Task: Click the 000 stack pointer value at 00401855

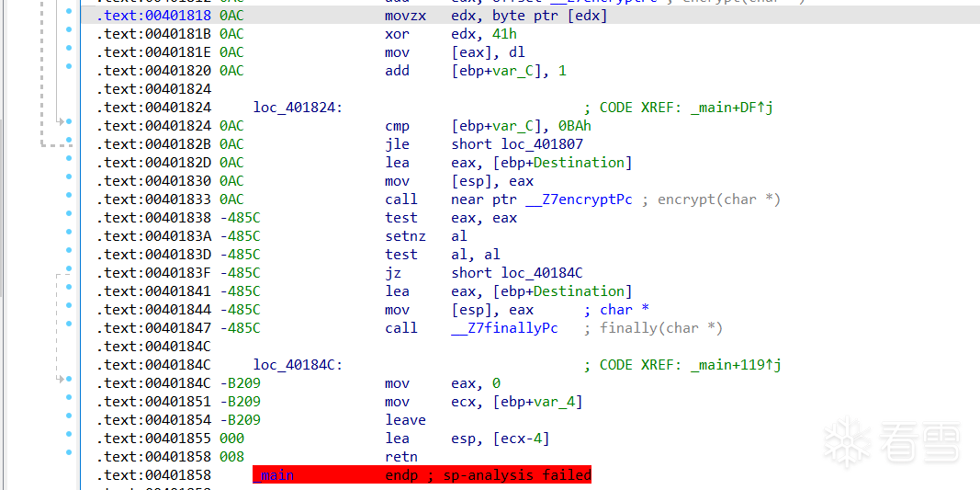Action: coord(231,439)
